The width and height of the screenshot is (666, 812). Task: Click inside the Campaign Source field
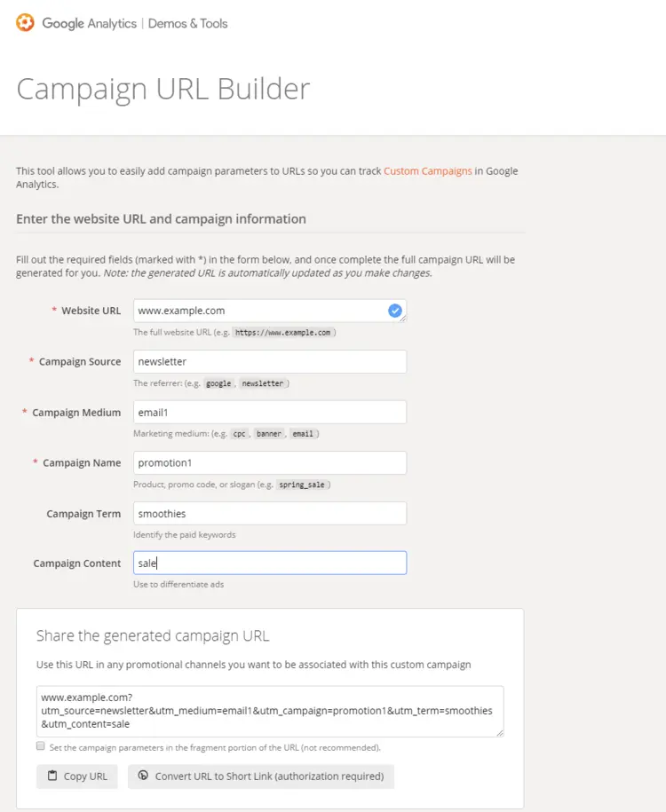pos(266,361)
